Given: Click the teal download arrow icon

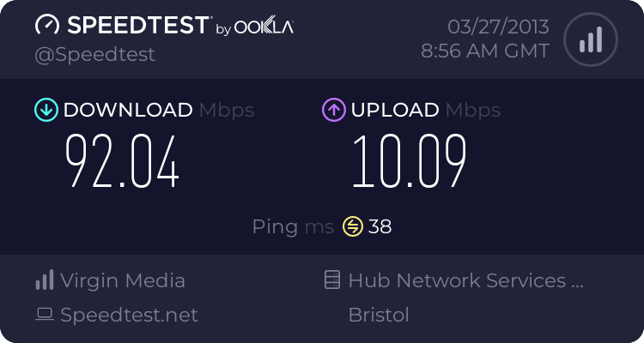Looking at the screenshot, I should click(46, 110).
